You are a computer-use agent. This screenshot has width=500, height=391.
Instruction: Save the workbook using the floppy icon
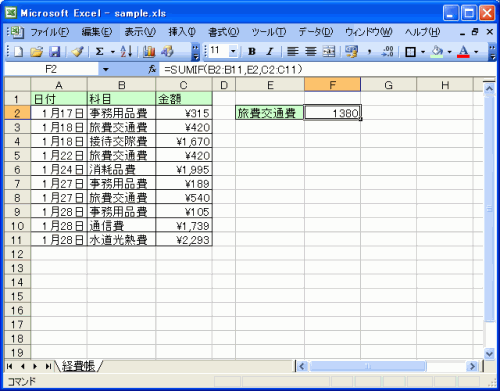point(55,52)
